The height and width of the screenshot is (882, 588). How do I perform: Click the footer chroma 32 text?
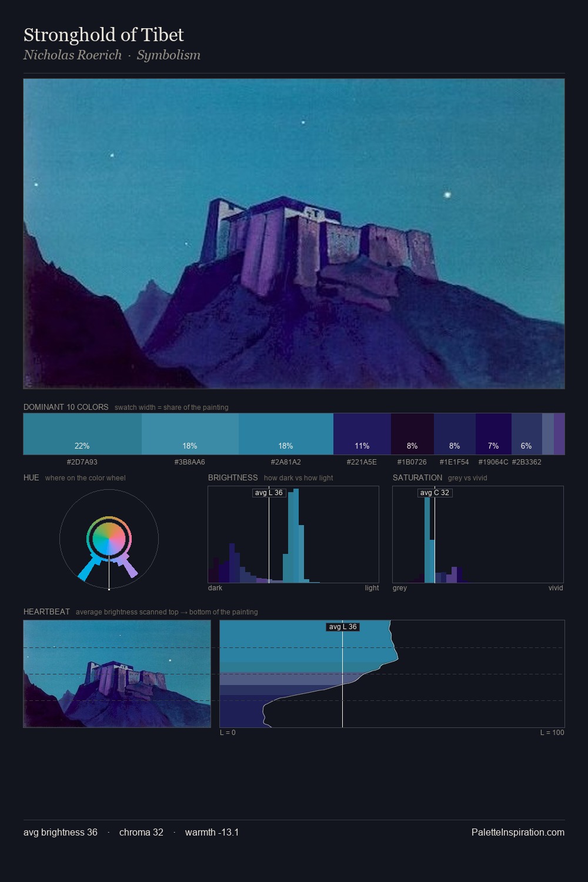[141, 833]
